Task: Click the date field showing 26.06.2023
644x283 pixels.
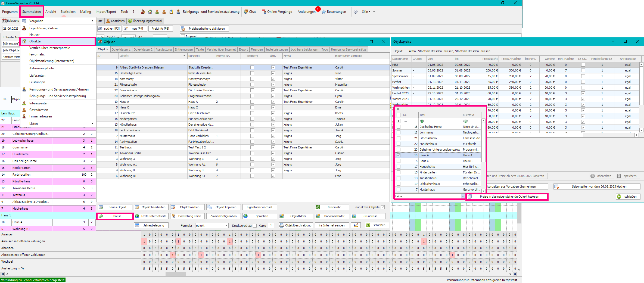Action: coord(11,29)
